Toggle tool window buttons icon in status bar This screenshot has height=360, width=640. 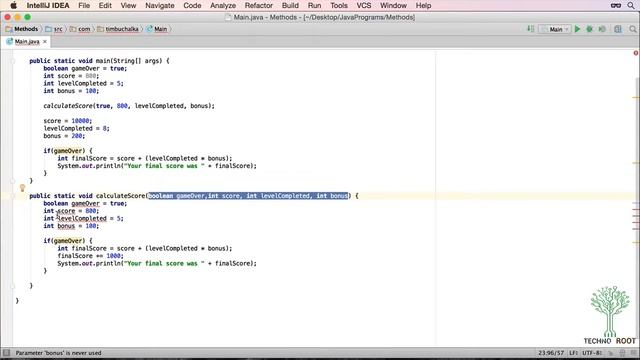(x=6, y=353)
